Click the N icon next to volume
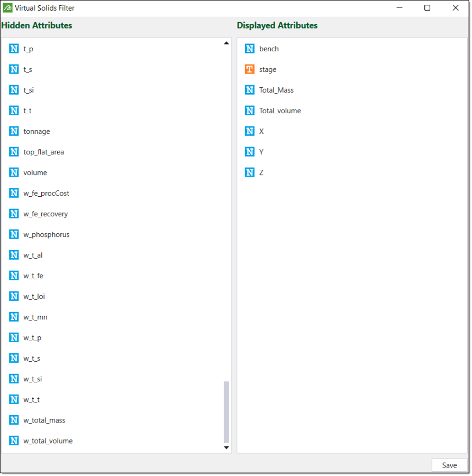The height and width of the screenshot is (476, 472). click(x=14, y=172)
